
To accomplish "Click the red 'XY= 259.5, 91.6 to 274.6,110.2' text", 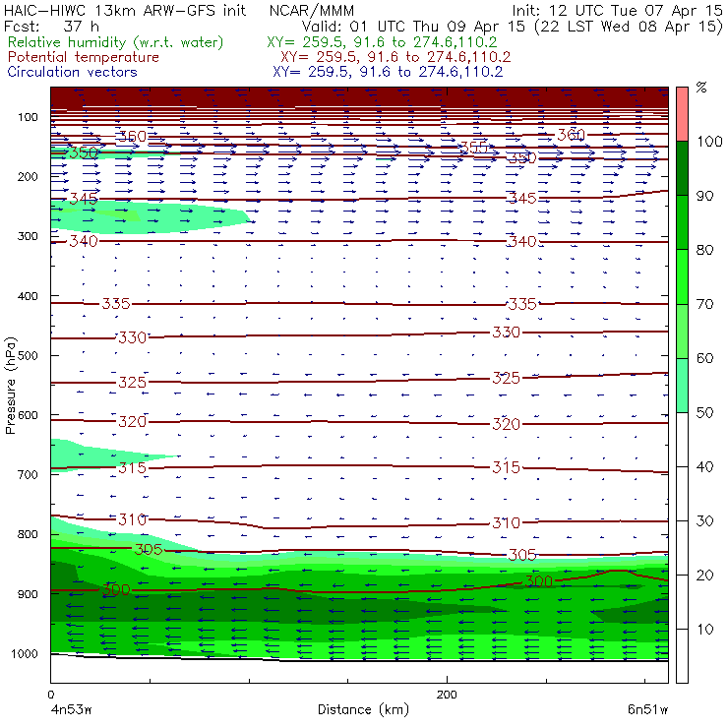I will [395, 57].
